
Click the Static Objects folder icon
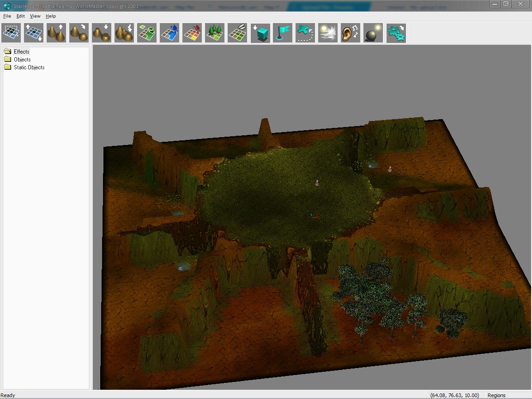(x=7, y=67)
